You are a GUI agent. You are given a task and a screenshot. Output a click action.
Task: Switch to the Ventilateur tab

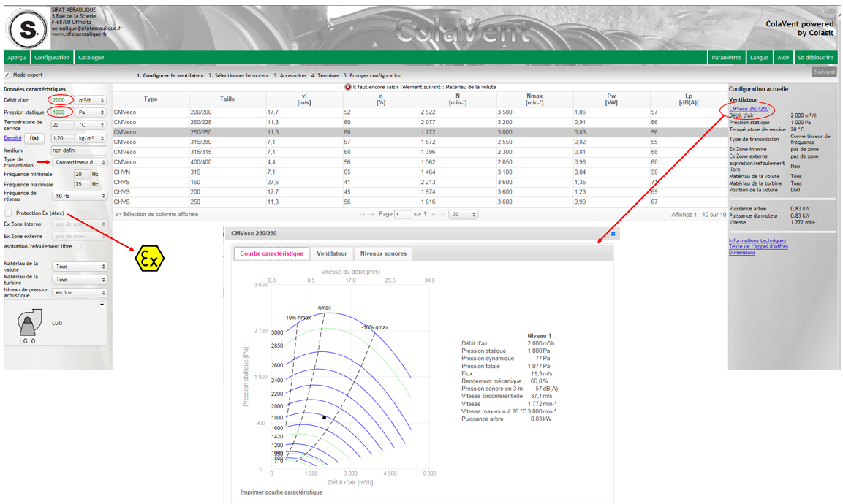point(332,253)
